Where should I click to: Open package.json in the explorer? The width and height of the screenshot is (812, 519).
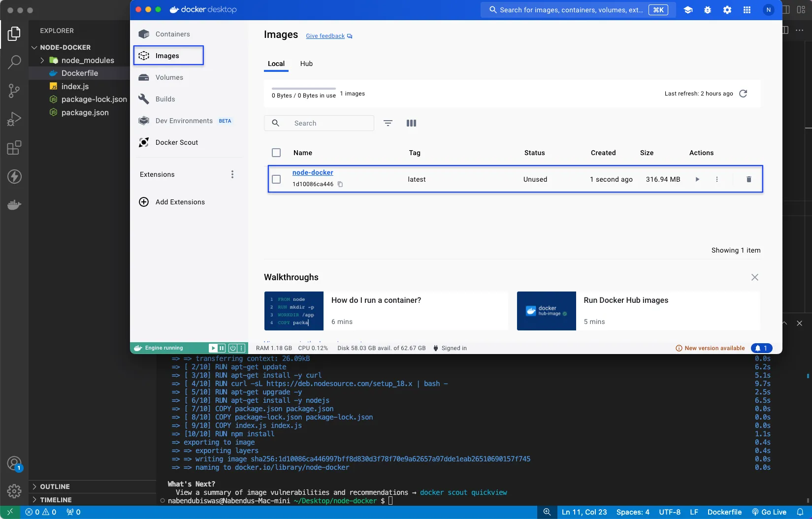[x=85, y=112]
